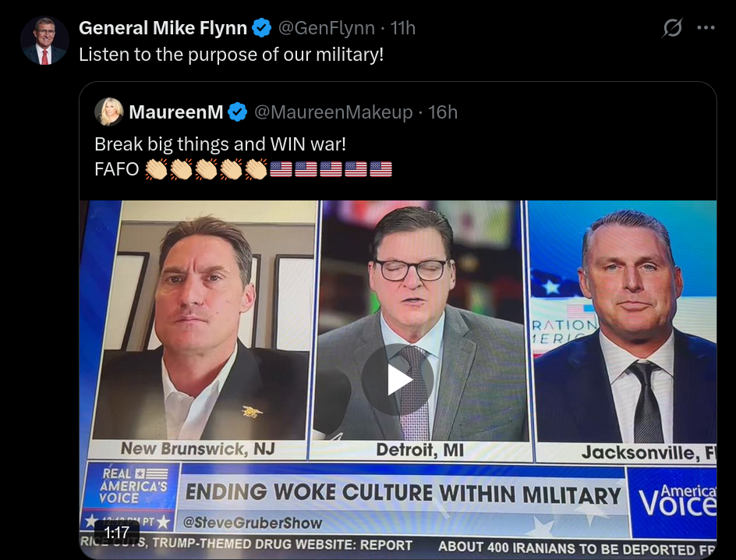
Task: Click the "ENDING WOKE CULTURE" video banner
Action: point(402,494)
